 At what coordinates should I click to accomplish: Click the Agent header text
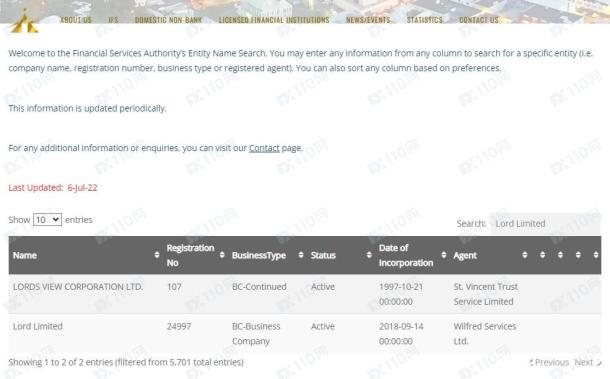click(465, 256)
